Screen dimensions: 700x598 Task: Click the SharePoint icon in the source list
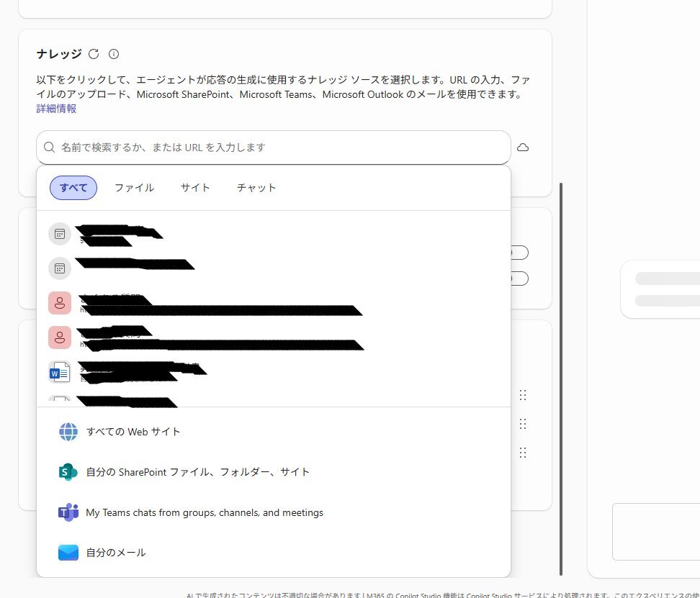pos(68,472)
